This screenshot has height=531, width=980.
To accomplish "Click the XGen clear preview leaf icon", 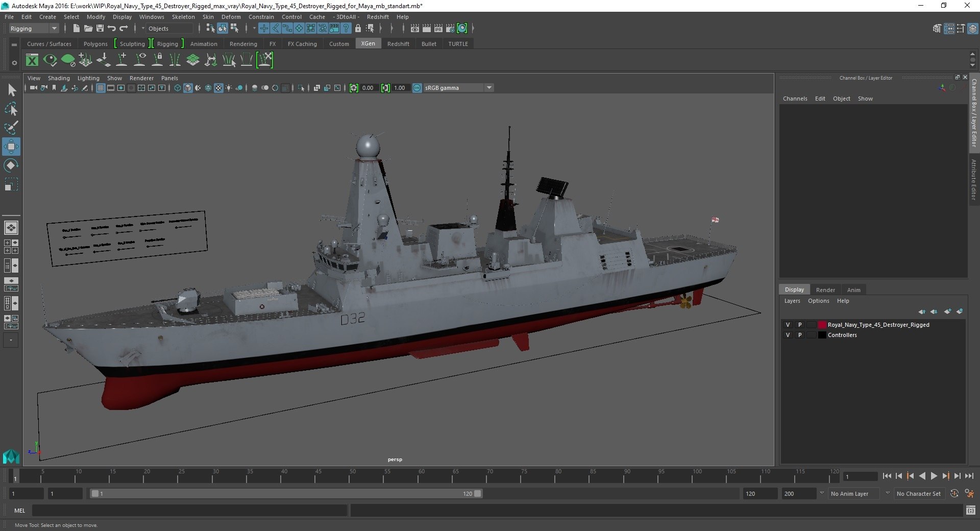I will click(x=68, y=60).
